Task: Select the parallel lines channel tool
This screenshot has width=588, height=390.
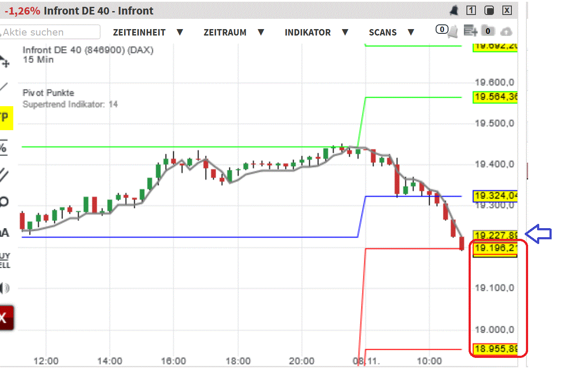Action: pyautogui.click(x=4, y=175)
